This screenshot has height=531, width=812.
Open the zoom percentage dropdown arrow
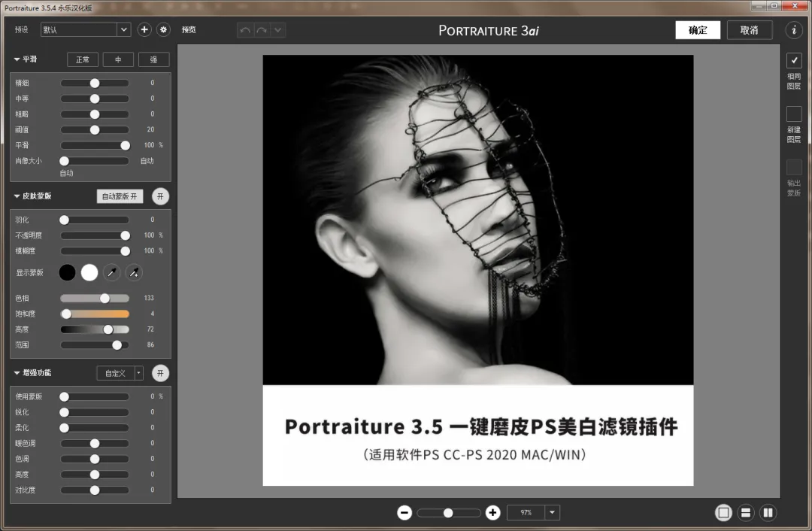click(x=552, y=513)
